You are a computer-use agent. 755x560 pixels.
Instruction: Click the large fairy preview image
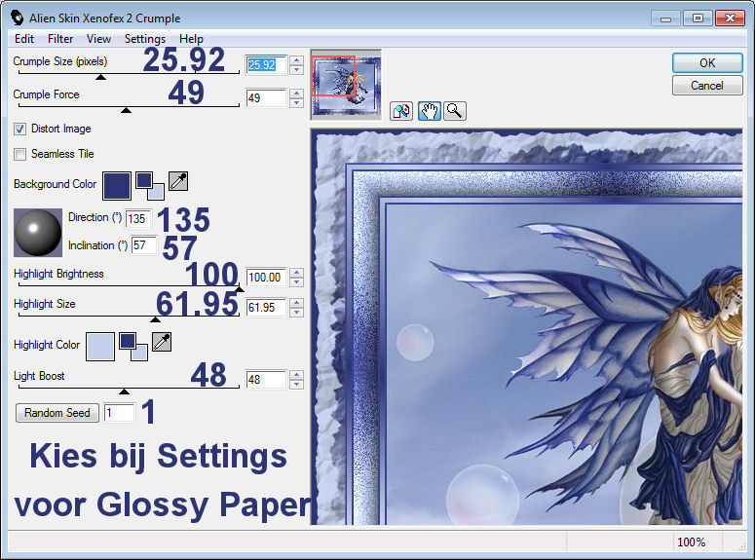point(527,327)
